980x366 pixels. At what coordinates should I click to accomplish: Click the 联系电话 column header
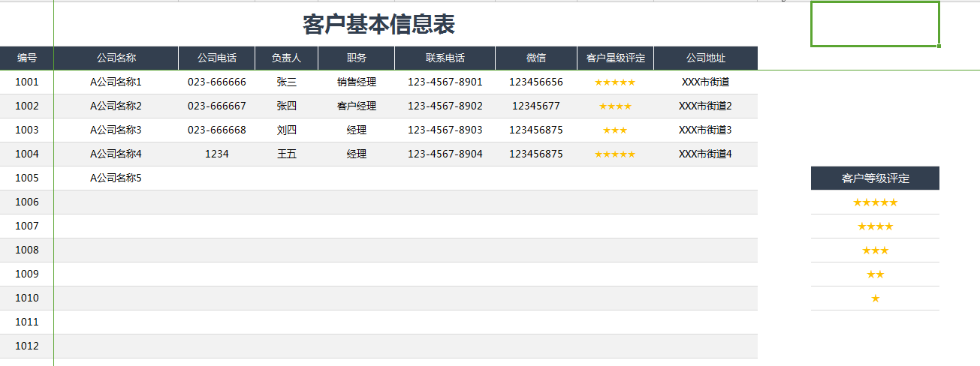tap(445, 58)
